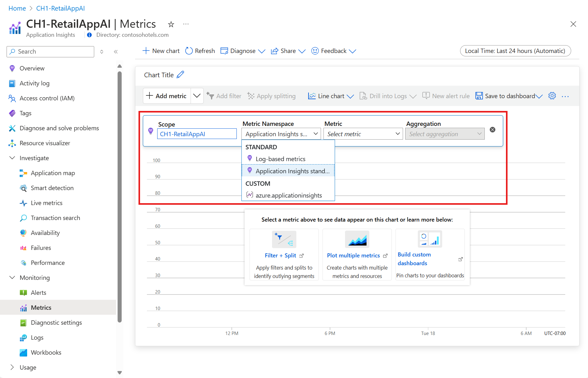The width and height of the screenshot is (588, 378).
Task: Click the pencil icon to edit chart title
Action: [x=180, y=75]
